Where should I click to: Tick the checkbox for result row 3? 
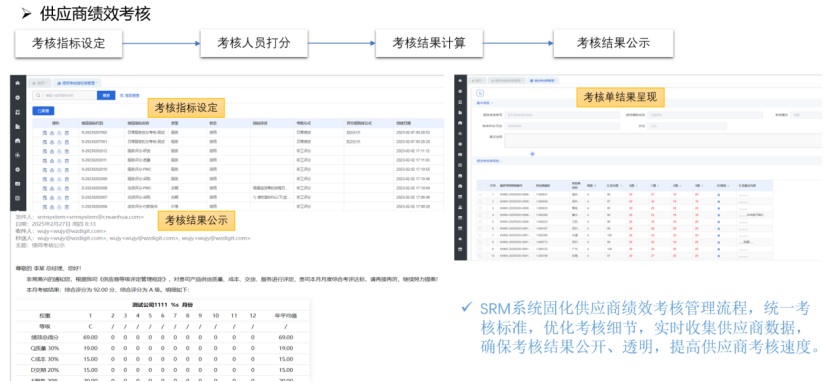(480, 208)
